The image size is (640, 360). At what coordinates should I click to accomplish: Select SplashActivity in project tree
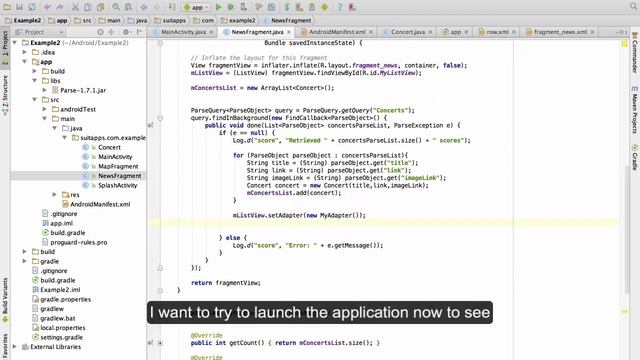(118, 185)
